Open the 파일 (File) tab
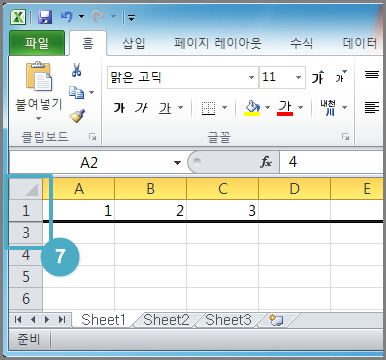 (x=37, y=43)
